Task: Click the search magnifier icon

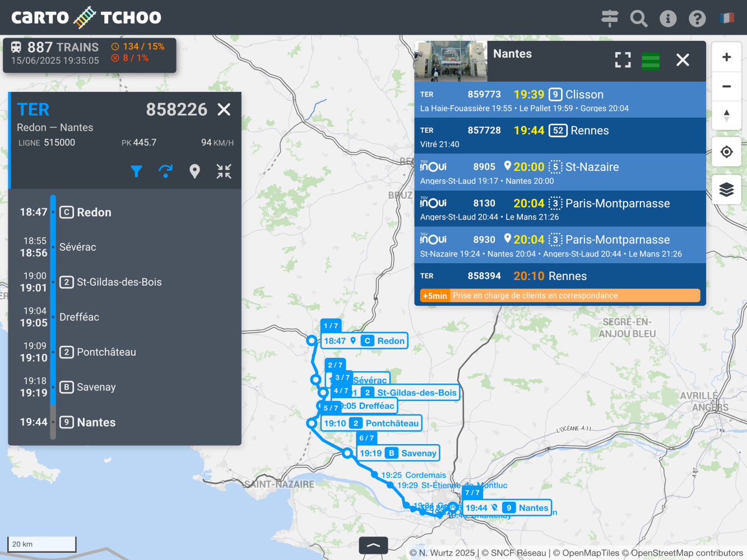Action: 638,18
